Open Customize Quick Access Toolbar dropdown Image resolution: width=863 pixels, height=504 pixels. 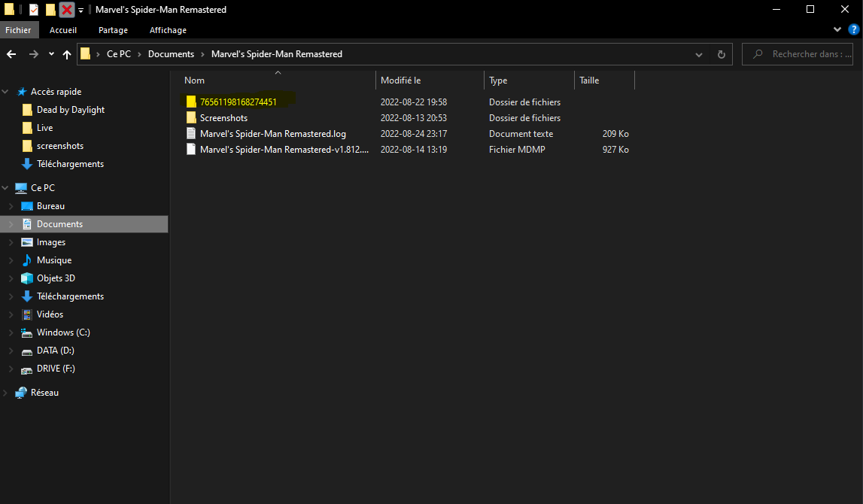[81, 10]
